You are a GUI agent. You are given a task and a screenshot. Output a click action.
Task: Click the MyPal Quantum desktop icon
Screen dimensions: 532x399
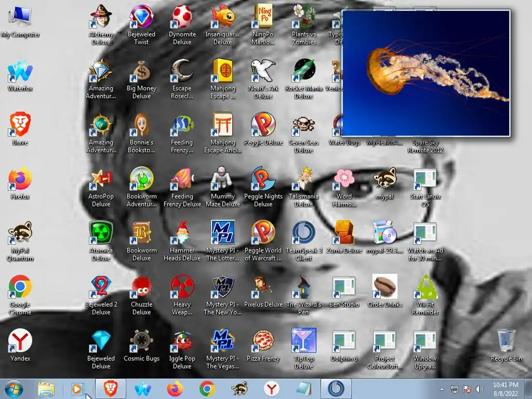pyautogui.click(x=20, y=241)
